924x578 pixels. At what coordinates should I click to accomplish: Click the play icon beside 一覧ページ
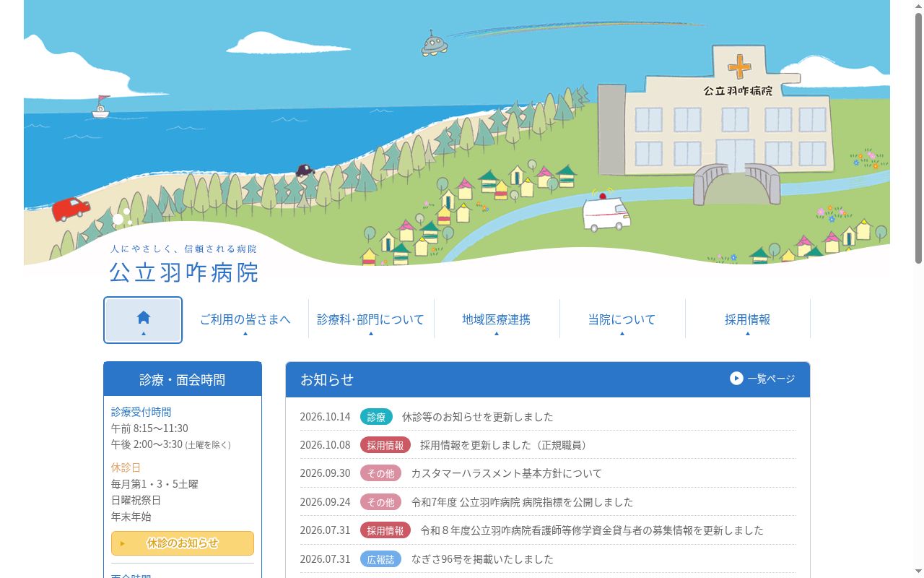[736, 379]
